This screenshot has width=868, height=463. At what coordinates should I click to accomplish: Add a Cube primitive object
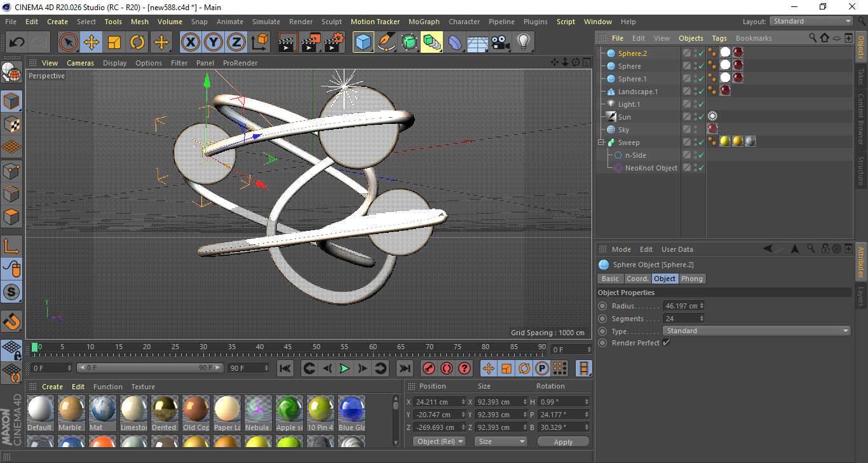pyautogui.click(x=363, y=43)
